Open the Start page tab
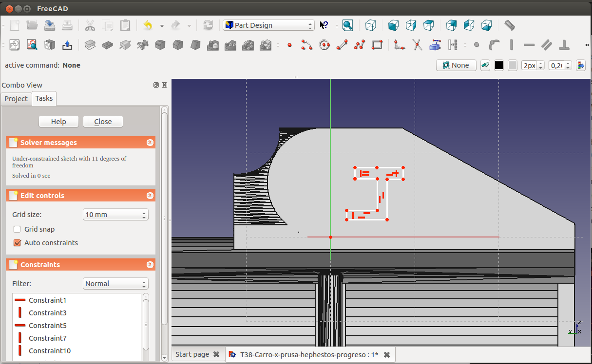 coord(192,354)
